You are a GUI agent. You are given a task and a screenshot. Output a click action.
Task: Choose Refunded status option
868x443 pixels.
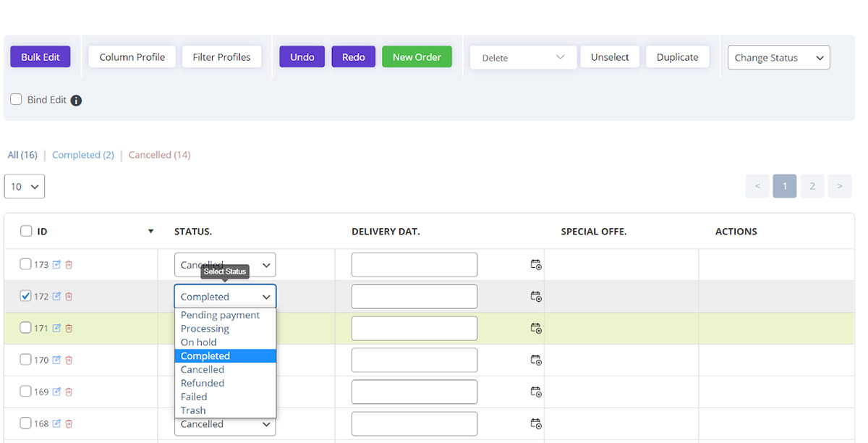tap(225, 383)
